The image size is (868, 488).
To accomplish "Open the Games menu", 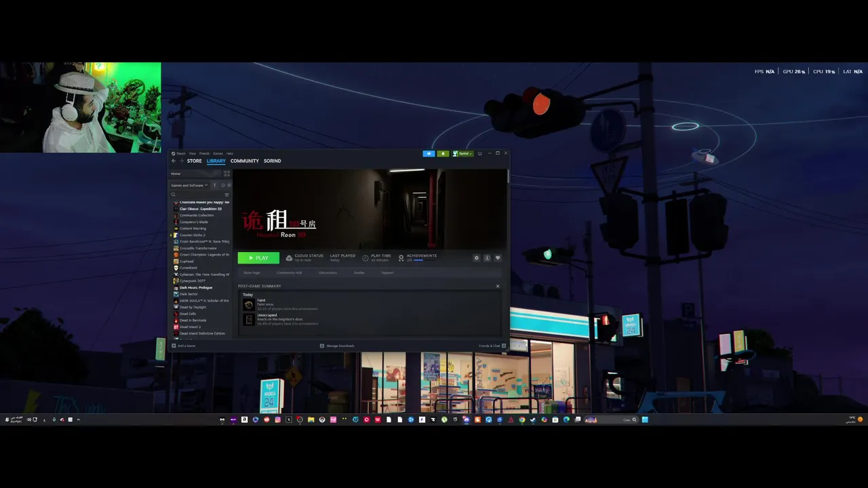I will tap(218, 153).
